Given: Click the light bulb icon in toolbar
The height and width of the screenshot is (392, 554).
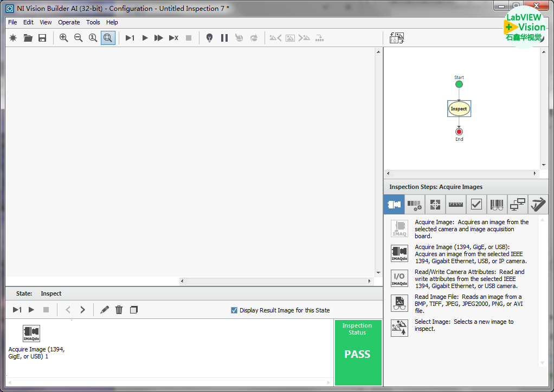Looking at the screenshot, I should point(210,38).
